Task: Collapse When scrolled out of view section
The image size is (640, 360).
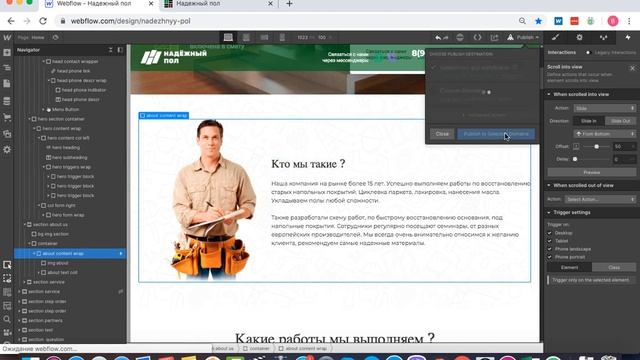Action: [x=549, y=185]
